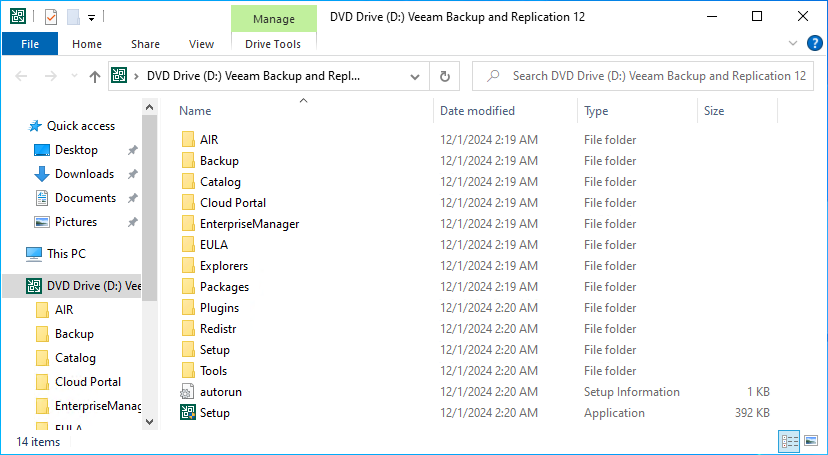Click the Manage contextual tab

pyautogui.click(x=274, y=19)
